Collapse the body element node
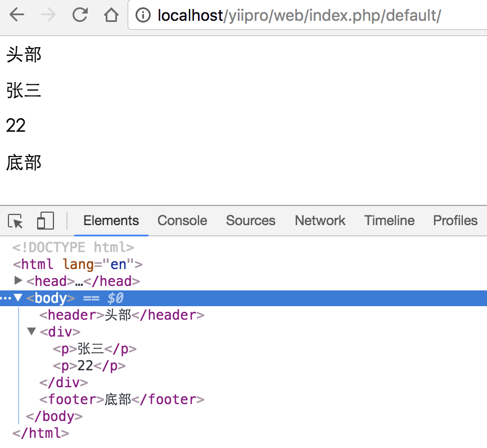 tap(18, 298)
